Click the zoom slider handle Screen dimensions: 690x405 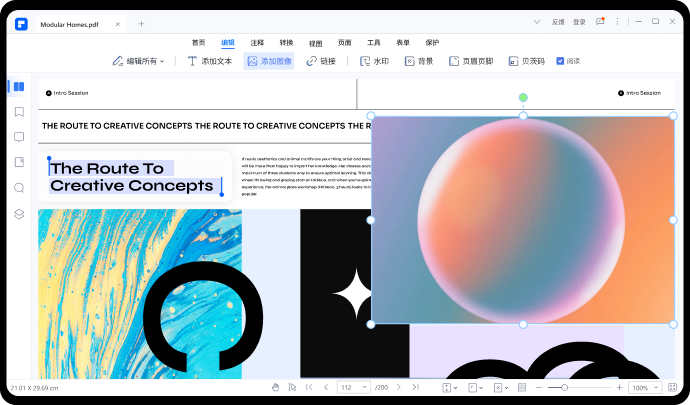tap(565, 387)
